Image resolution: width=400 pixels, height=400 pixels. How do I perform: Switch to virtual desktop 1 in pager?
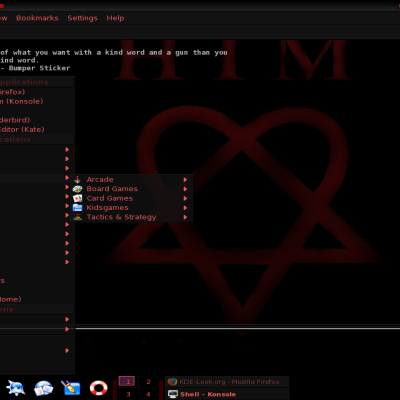(128, 382)
